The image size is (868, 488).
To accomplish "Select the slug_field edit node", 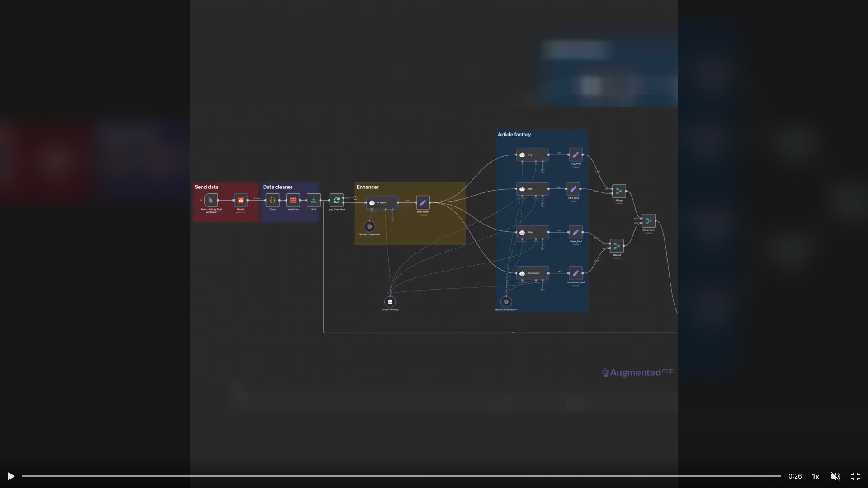I will tap(576, 155).
